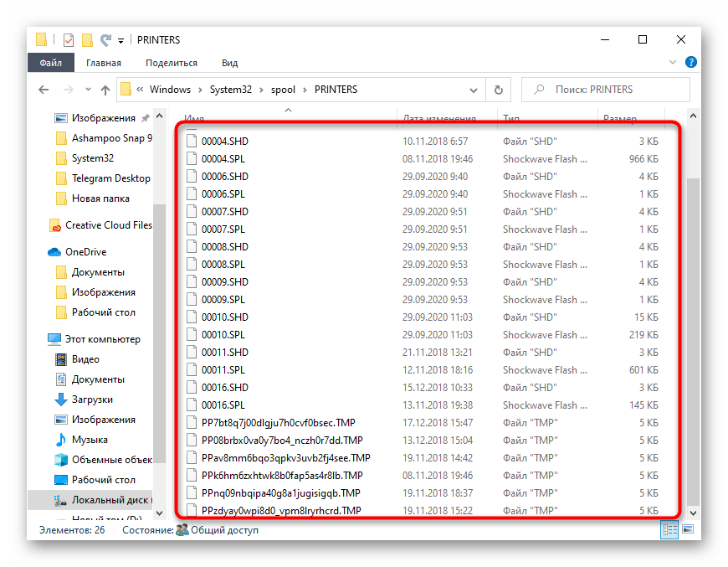Navigate up to spool folder
Image resolution: width=728 pixels, height=567 pixels.
coord(105,89)
